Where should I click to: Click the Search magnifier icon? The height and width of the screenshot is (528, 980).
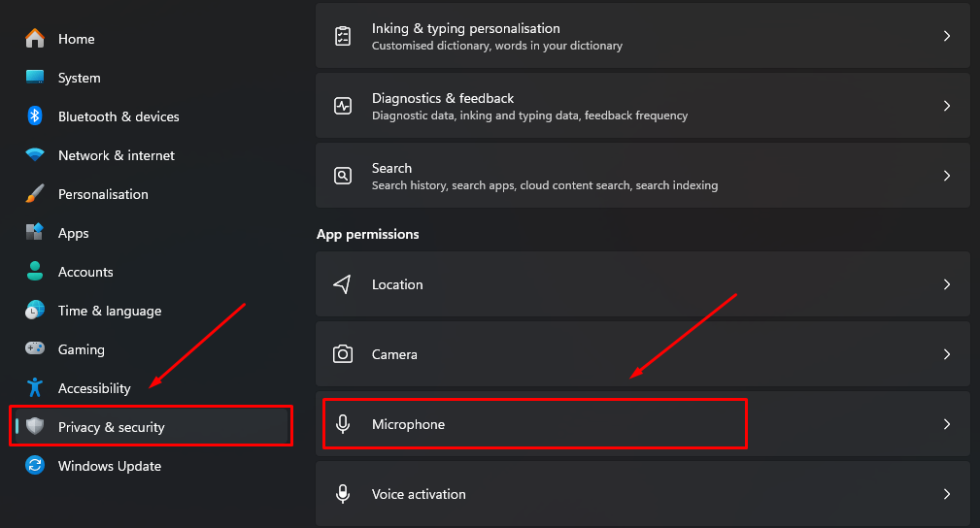343,176
